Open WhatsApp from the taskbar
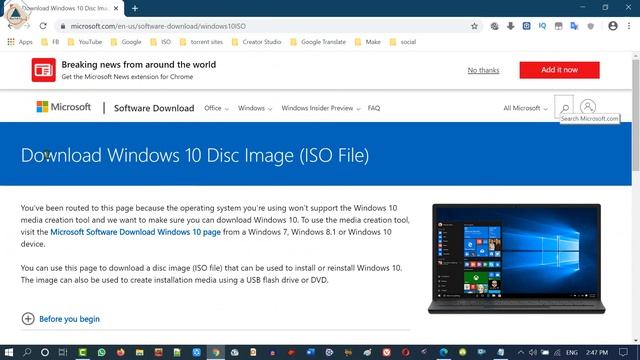The height and width of the screenshot is (360, 640). [x=102, y=352]
